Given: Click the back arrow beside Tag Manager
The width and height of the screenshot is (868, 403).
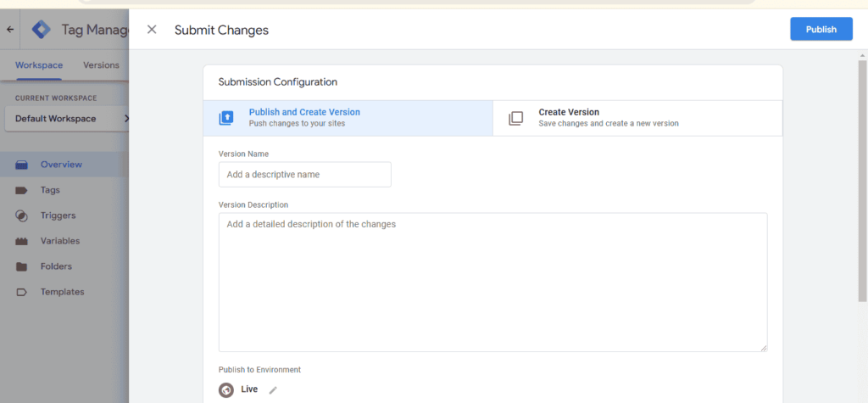Looking at the screenshot, I should click(x=10, y=30).
